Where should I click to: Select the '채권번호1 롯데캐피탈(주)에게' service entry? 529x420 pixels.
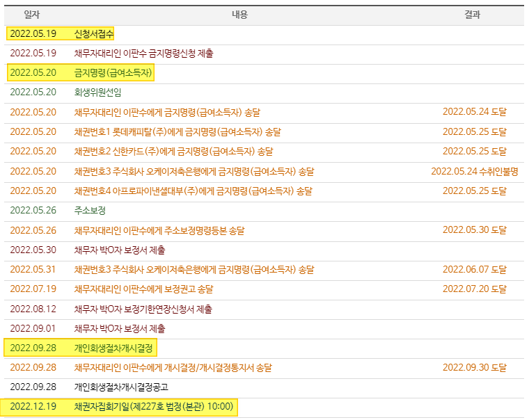pyautogui.click(x=177, y=132)
